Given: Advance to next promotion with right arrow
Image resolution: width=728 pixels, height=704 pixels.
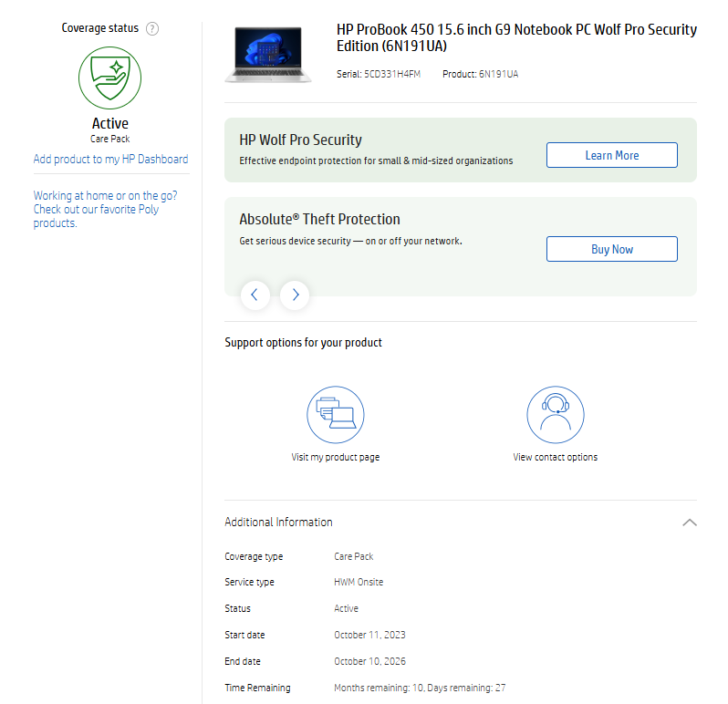Looking at the screenshot, I should click(295, 295).
